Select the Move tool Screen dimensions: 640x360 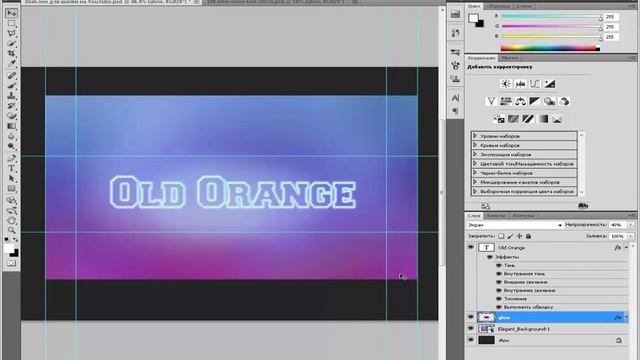(x=11, y=13)
